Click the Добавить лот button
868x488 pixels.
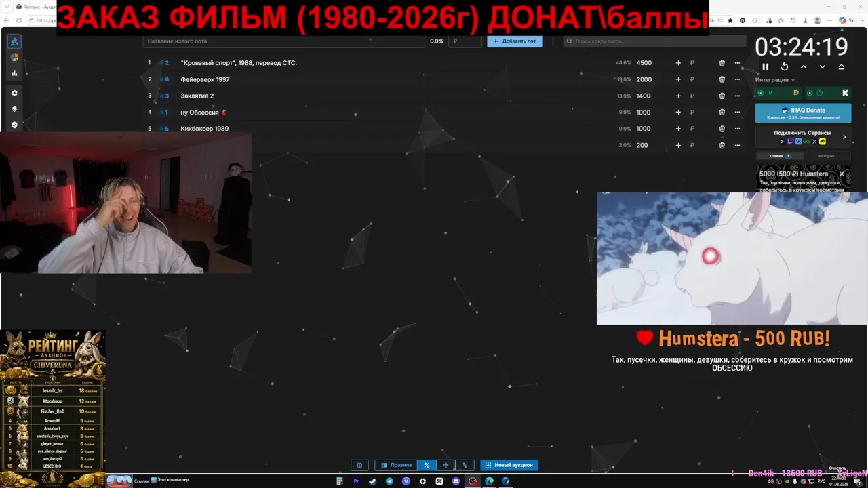tap(515, 41)
